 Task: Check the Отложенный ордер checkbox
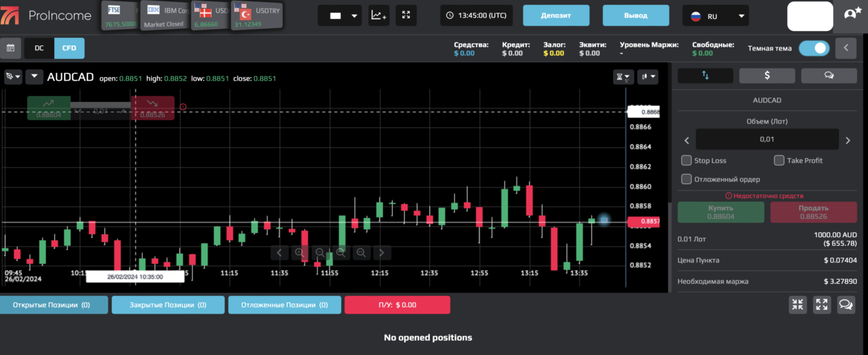(x=686, y=180)
